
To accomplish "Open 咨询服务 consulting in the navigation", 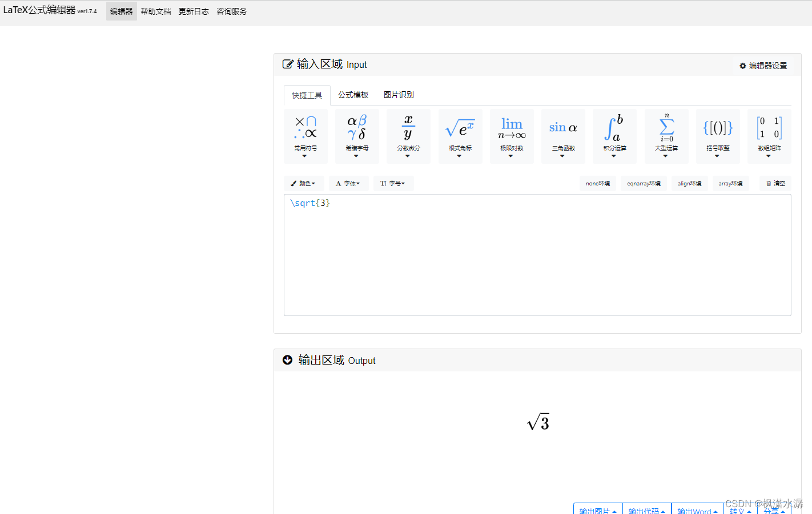I will (x=231, y=11).
